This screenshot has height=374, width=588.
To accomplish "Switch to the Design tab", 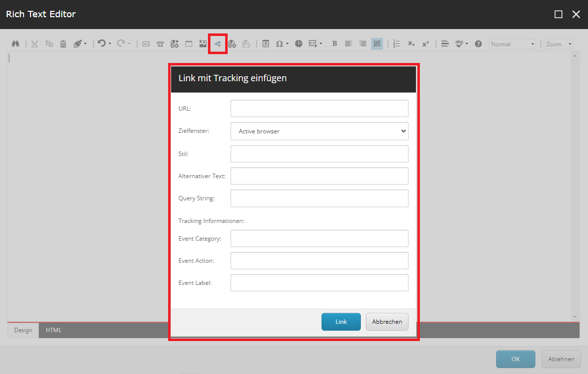I will pyautogui.click(x=23, y=330).
